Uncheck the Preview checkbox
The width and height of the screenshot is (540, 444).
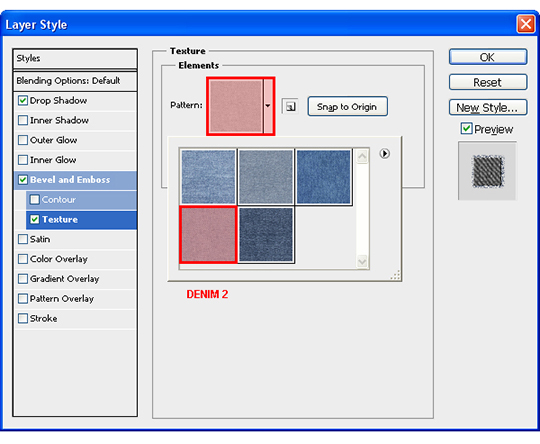click(466, 129)
